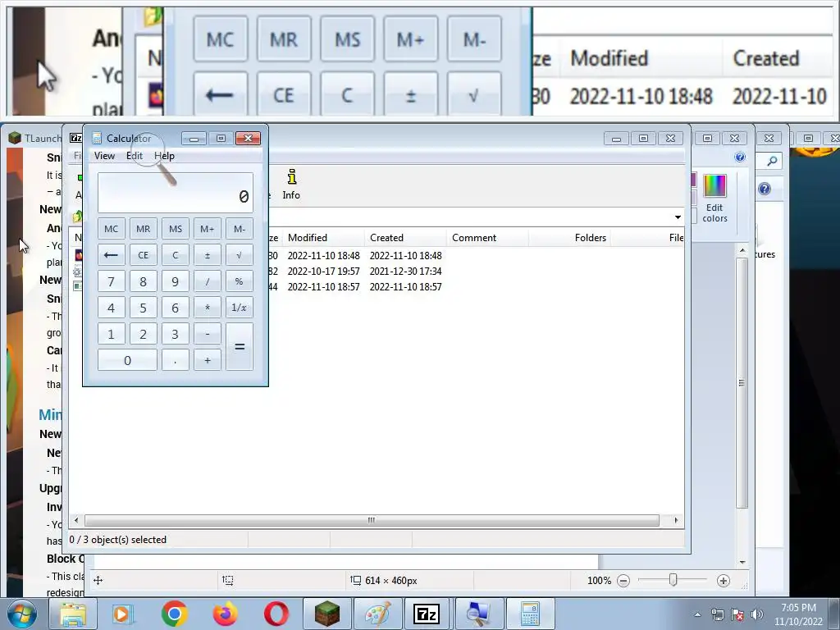Screen dimensions: 840x630
Task: Click the multiply key in Calculator
Action: tap(208, 308)
